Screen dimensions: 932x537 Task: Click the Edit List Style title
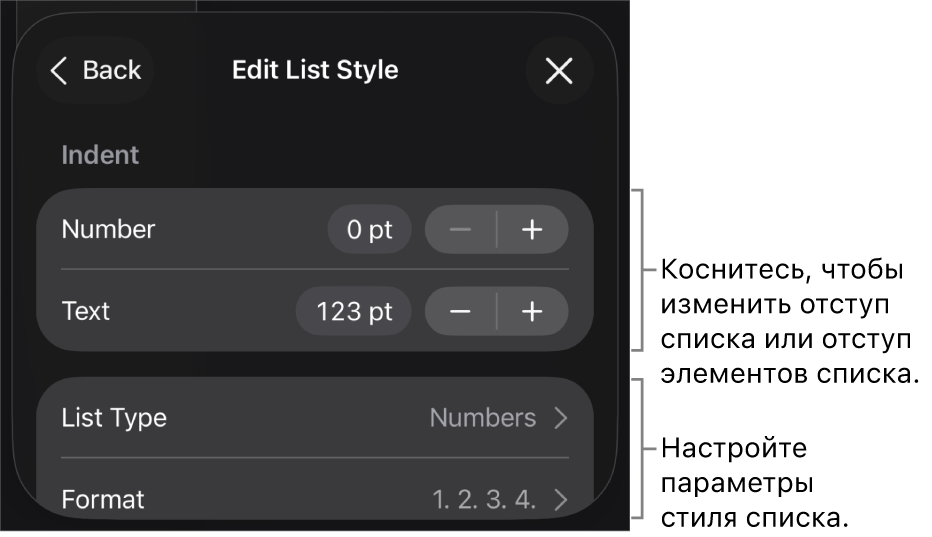pos(315,70)
